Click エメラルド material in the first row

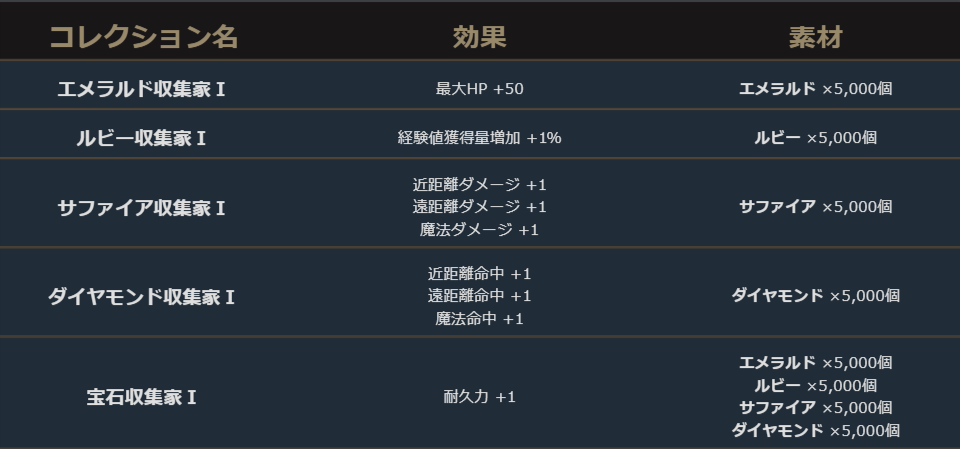tap(777, 88)
